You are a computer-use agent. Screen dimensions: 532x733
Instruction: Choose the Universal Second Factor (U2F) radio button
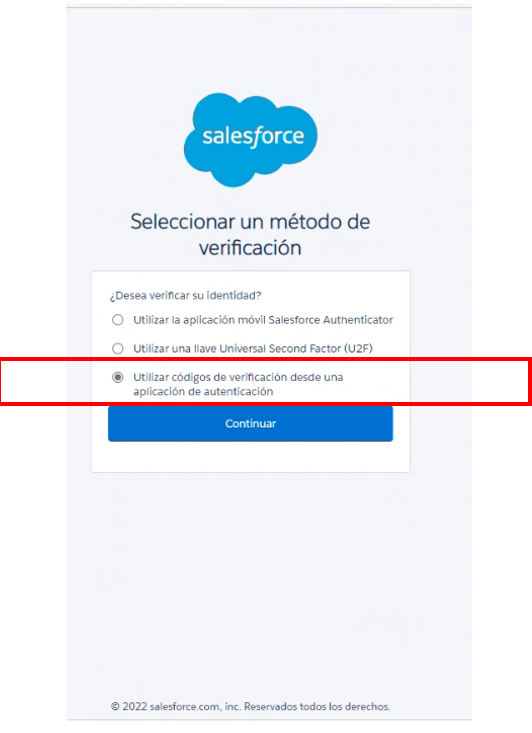coord(118,348)
